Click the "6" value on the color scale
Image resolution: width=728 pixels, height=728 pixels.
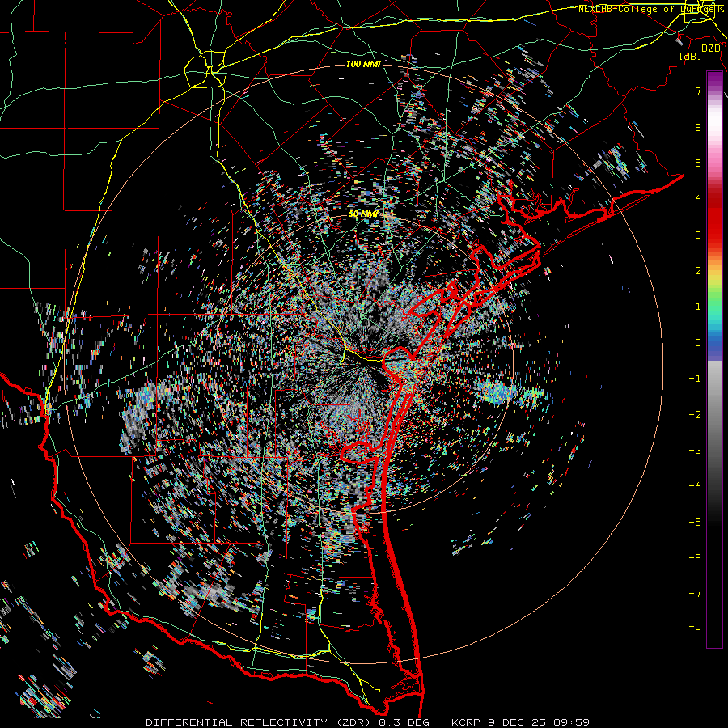click(x=698, y=127)
